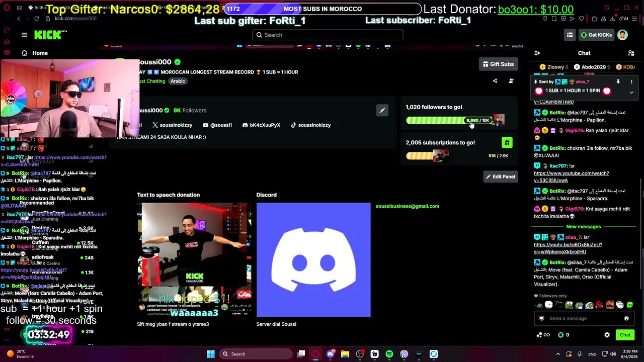
Task: Open the Text to speech donation thumbnail
Action: click(194, 260)
